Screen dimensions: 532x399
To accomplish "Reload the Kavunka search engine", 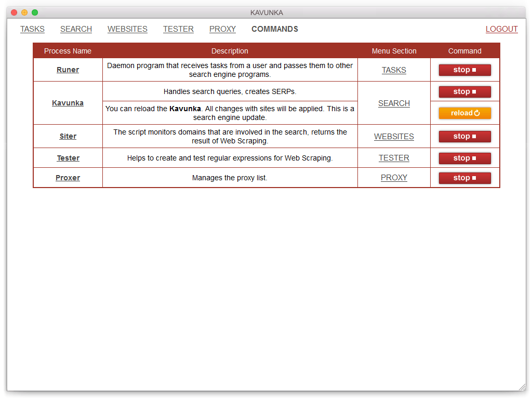I will point(464,113).
